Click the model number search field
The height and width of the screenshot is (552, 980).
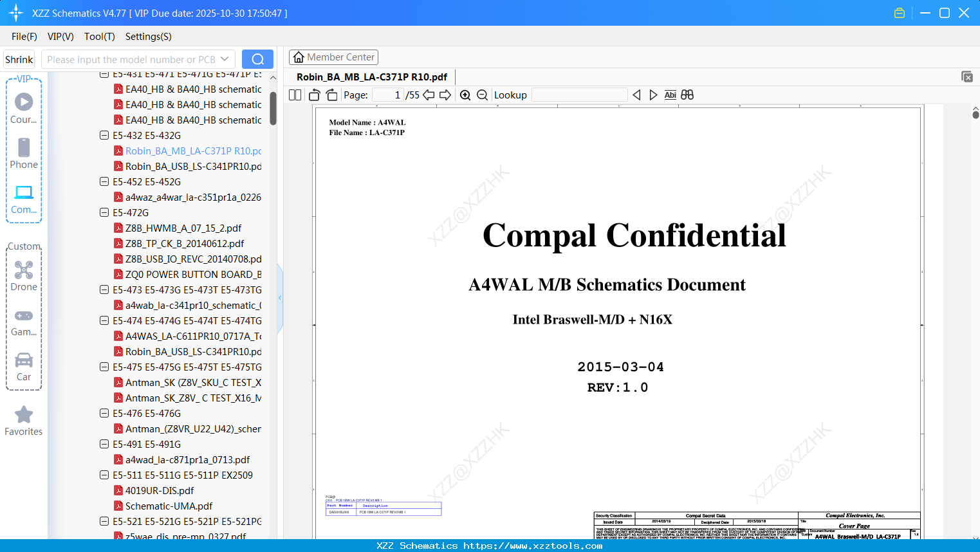point(131,59)
